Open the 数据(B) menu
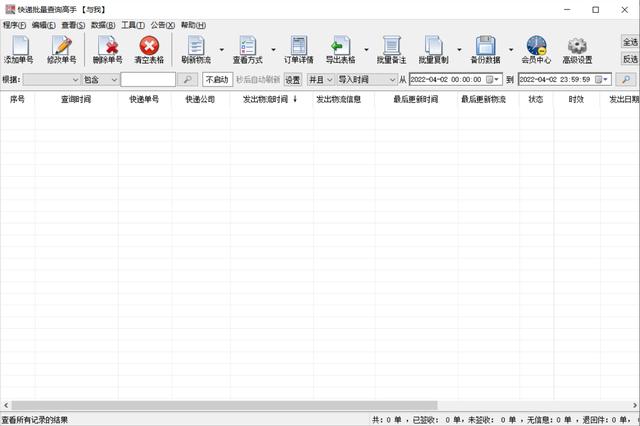Screen dimensions: 640x426 [103, 25]
